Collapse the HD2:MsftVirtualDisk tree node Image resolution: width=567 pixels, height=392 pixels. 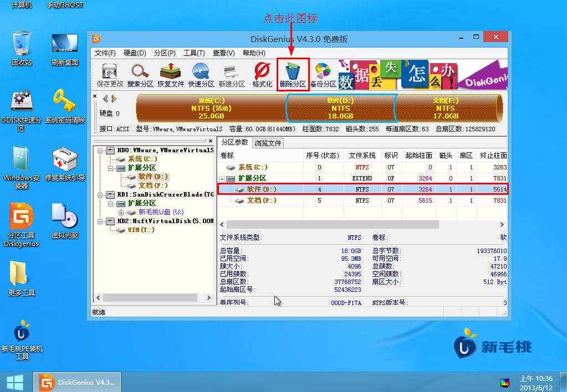point(100,221)
